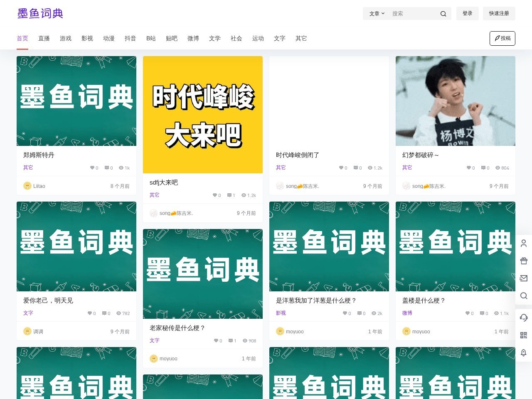
Task: Click Liitao author avatar
Action: 27,186
